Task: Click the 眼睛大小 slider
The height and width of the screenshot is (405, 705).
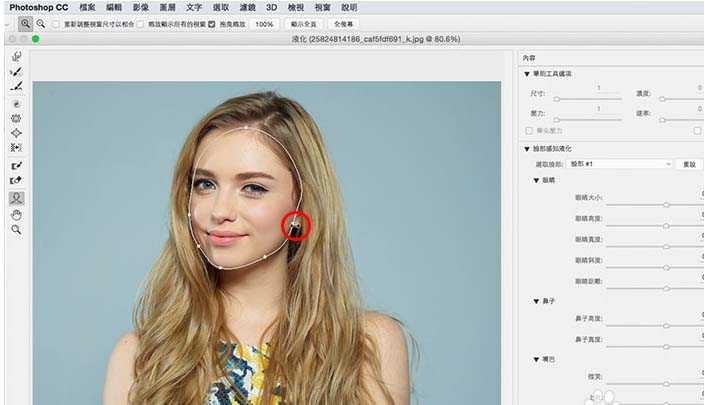Action: (666, 203)
